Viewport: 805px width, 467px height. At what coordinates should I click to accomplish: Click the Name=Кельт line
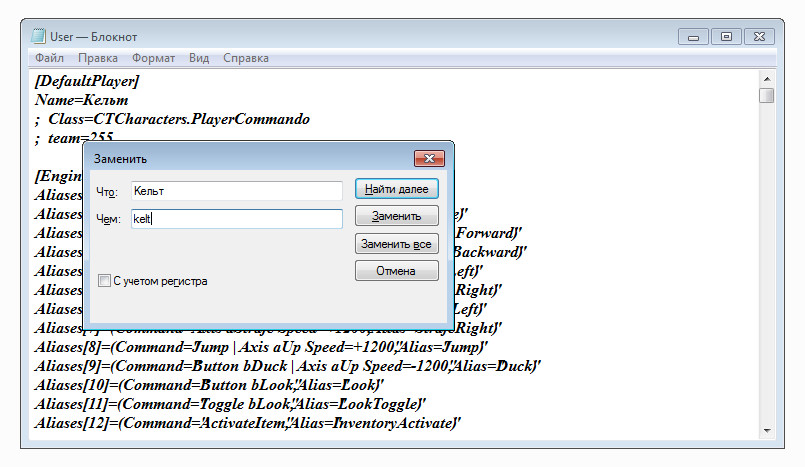(82, 100)
